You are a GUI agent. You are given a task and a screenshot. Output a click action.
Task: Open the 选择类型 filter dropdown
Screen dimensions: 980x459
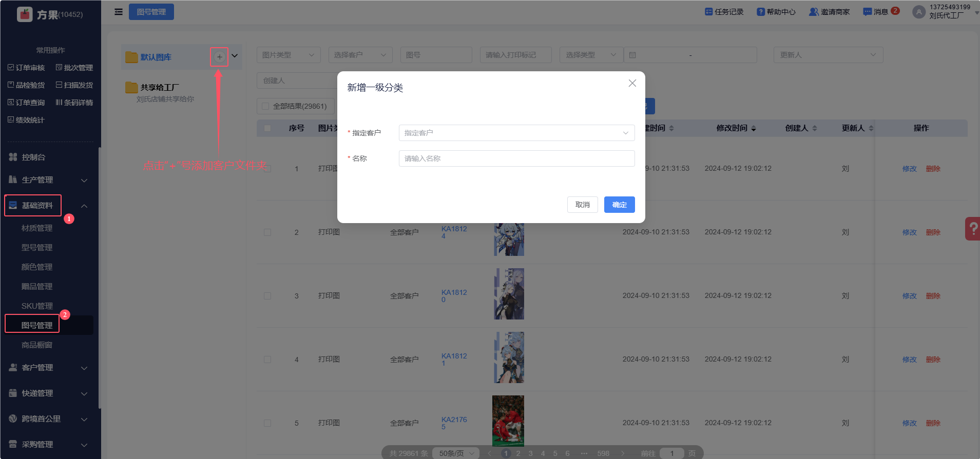pyautogui.click(x=591, y=55)
